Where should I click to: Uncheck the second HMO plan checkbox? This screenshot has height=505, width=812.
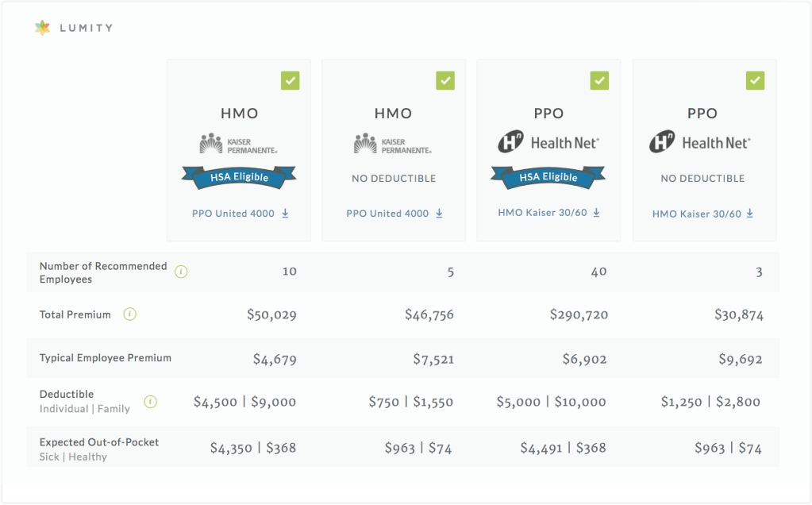point(445,80)
